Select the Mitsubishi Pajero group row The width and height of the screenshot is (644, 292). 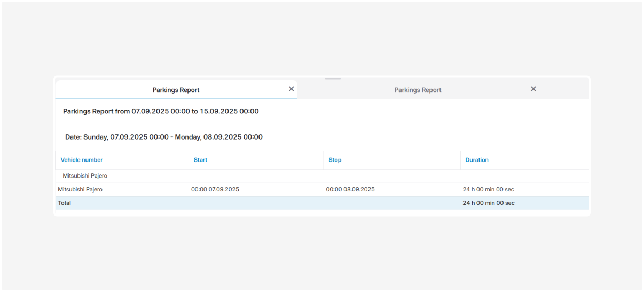[x=85, y=175]
